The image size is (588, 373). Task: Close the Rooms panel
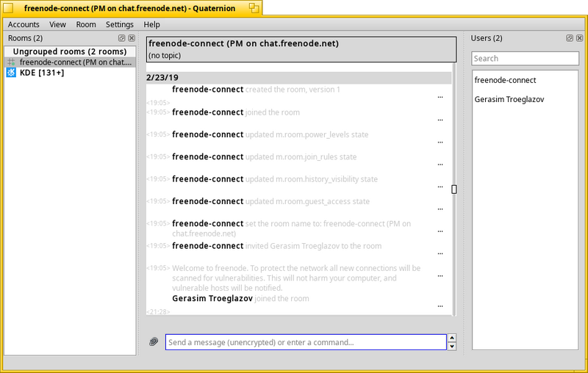click(x=132, y=38)
